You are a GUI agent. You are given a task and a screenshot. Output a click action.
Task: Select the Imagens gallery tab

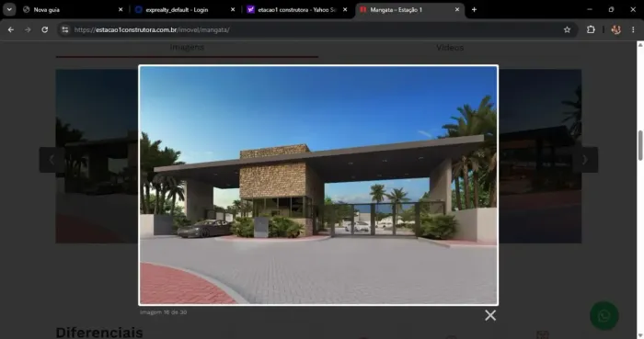click(x=187, y=47)
